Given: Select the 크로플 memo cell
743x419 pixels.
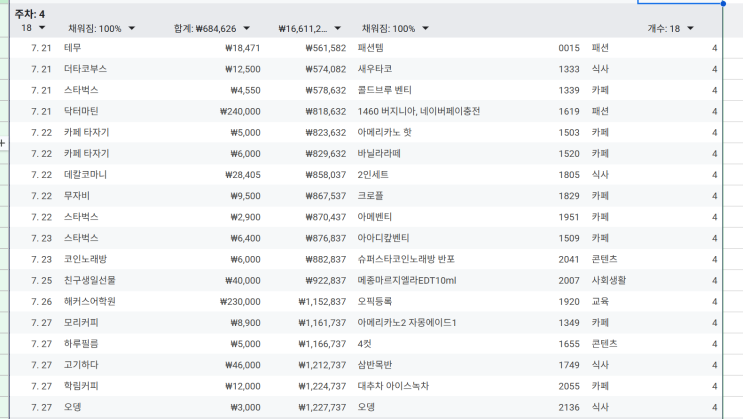Looking at the screenshot, I should pyautogui.click(x=371, y=196).
